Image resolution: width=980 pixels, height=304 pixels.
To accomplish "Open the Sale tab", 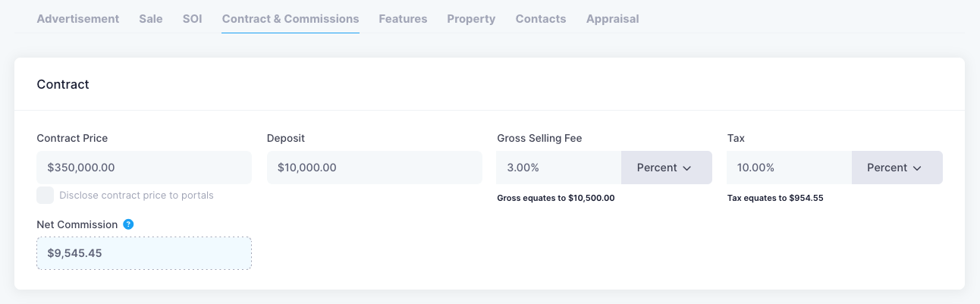I will coord(151,19).
